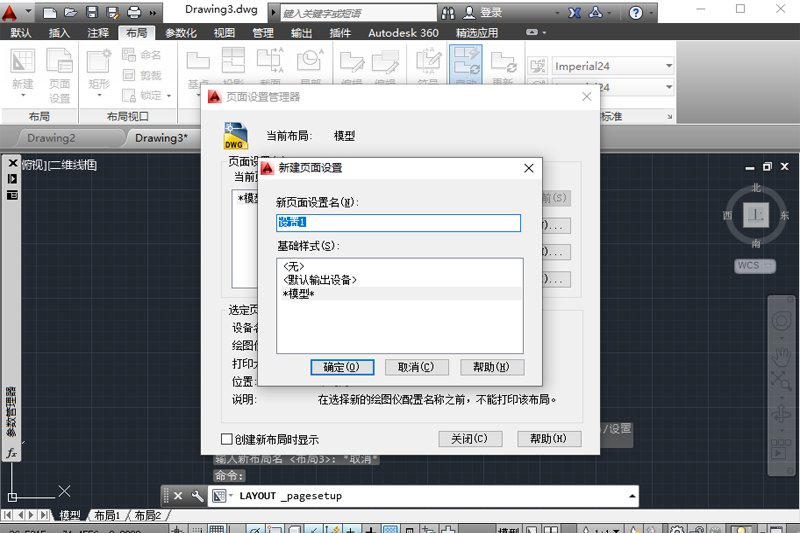
Task: Select <无> in base style list
Action: coord(401,266)
